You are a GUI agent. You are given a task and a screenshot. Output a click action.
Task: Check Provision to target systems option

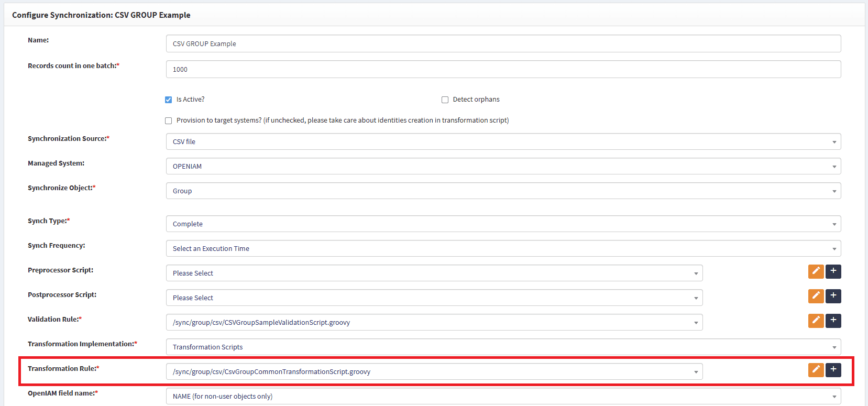tap(169, 120)
